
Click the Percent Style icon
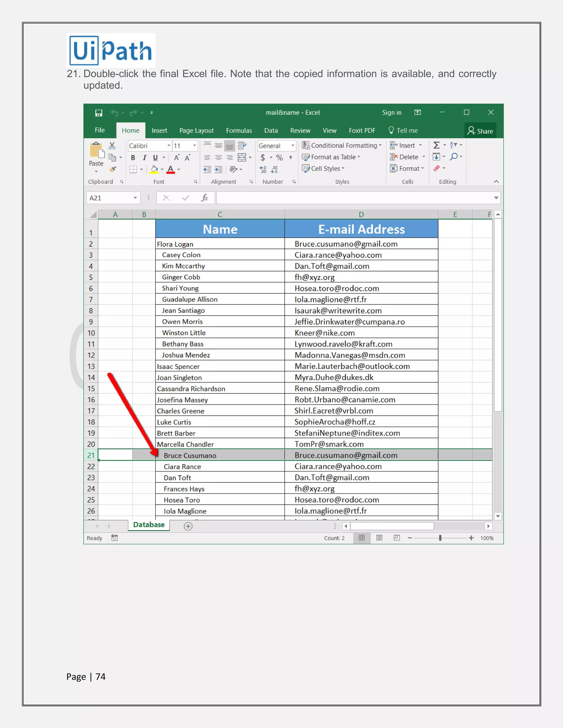[x=280, y=157]
